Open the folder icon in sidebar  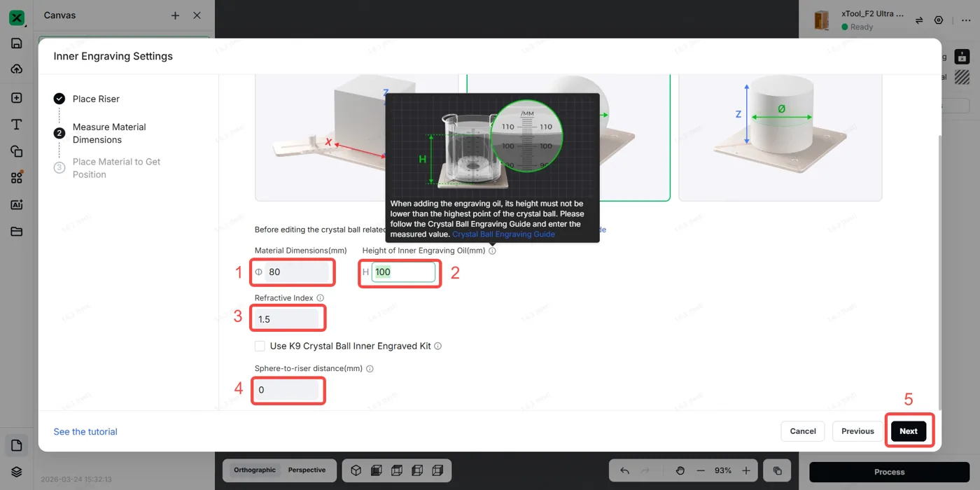tap(17, 232)
